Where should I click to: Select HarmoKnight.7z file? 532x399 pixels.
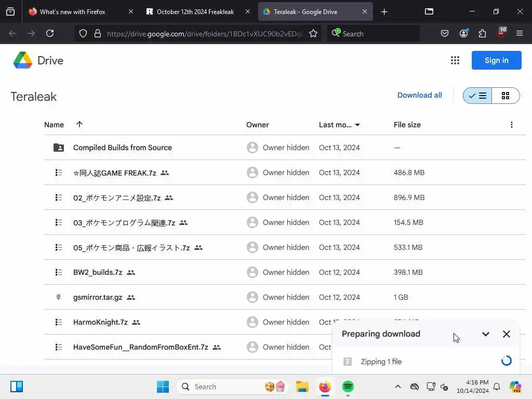(100, 322)
